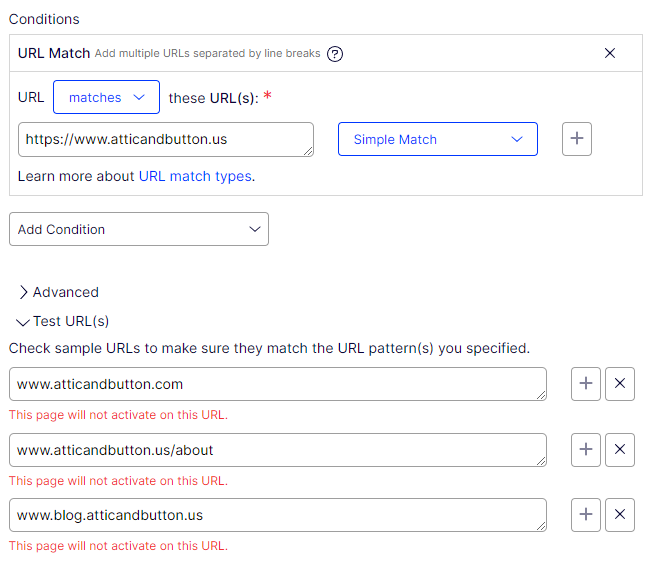This screenshot has width=653, height=571.
Task: Open the Simple Match type dropdown
Action: (x=437, y=139)
